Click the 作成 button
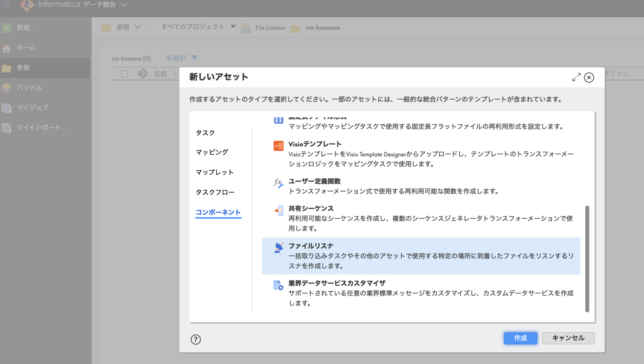The width and height of the screenshot is (644, 364). click(520, 338)
